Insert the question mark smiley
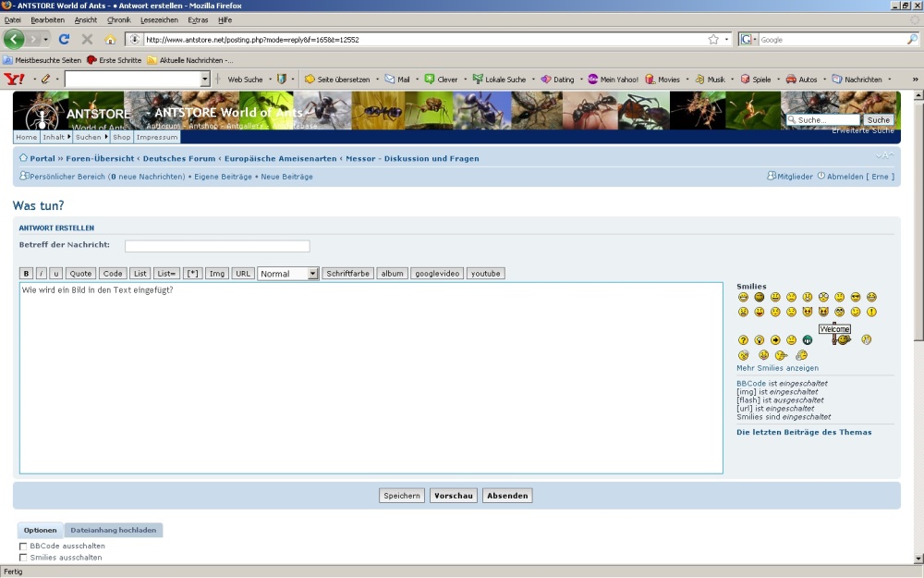 pyautogui.click(x=743, y=340)
